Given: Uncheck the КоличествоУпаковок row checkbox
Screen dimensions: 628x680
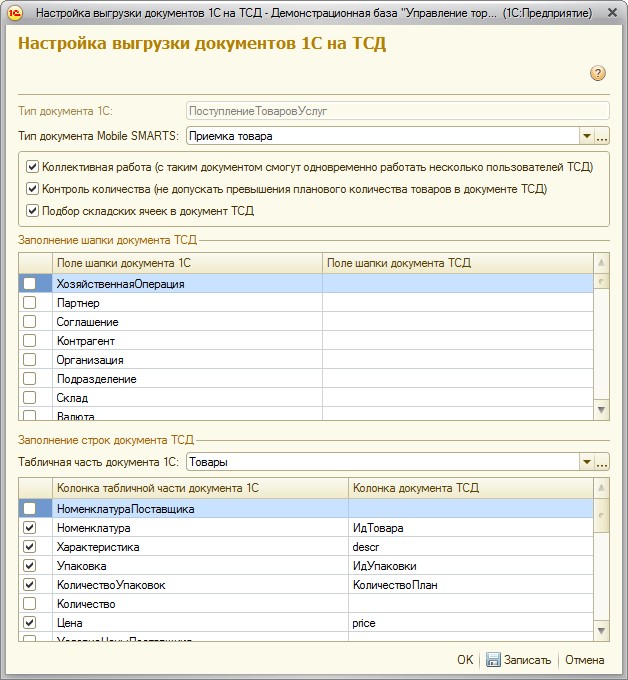Looking at the screenshot, I should tap(29, 585).
